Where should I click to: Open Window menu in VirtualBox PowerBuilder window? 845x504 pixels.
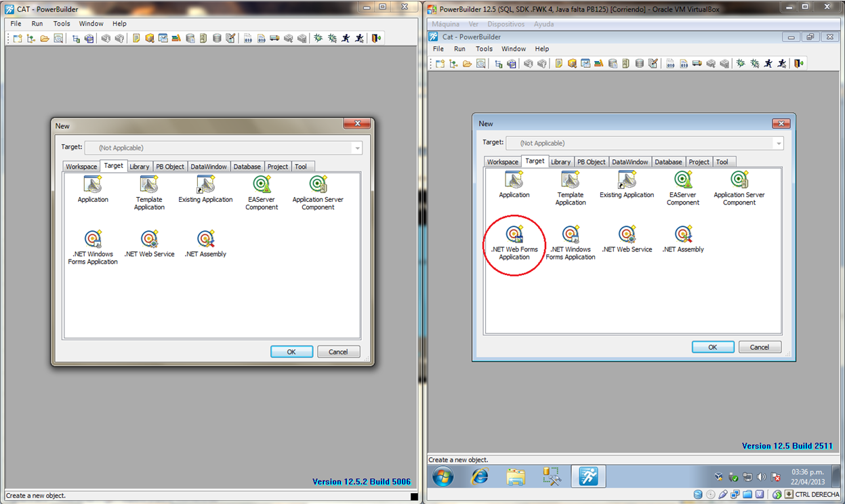pyautogui.click(x=514, y=49)
